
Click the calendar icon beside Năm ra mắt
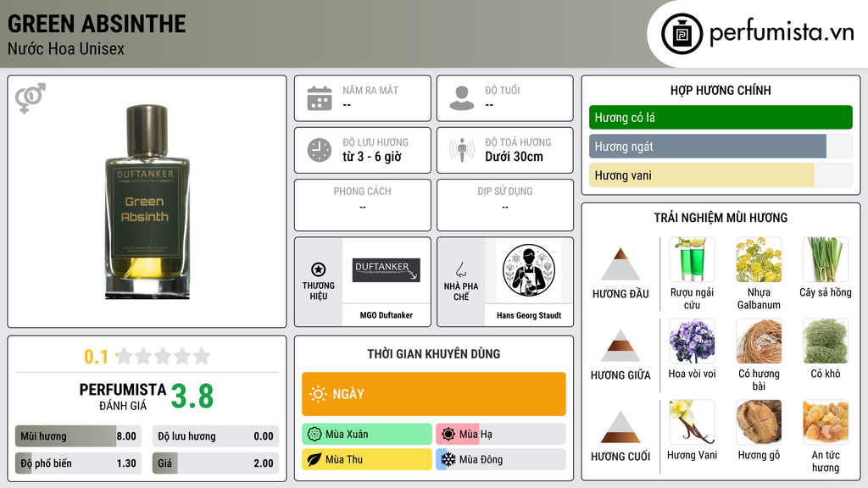[x=320, y=98]
